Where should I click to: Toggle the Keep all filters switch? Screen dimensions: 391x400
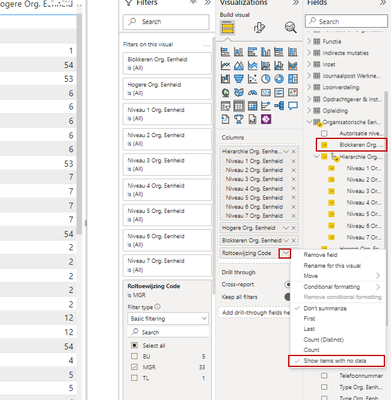coord(287,297)
